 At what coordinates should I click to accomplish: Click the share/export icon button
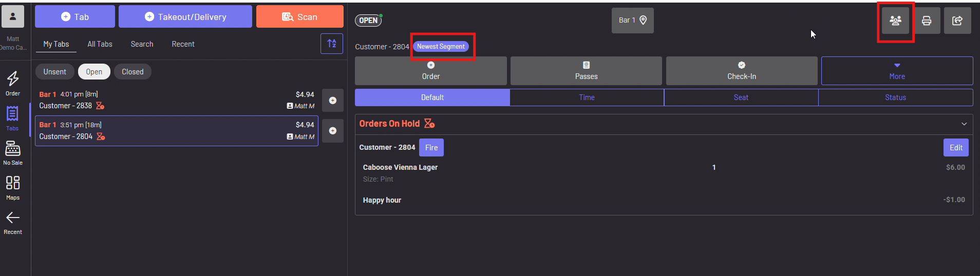tap(957, 21)
